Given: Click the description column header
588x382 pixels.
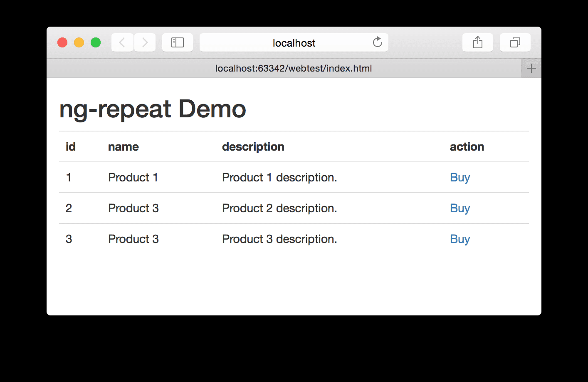Looking at the screenshot, I should pos(253,147).
